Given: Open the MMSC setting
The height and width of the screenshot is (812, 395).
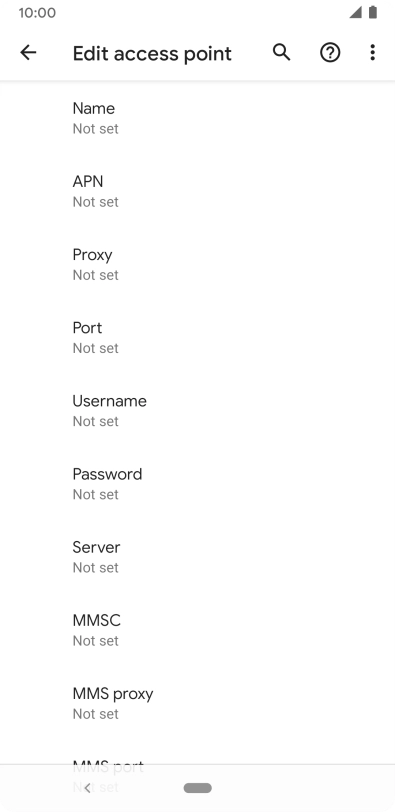Looking at the screenshot, I should tap(197, 630).
